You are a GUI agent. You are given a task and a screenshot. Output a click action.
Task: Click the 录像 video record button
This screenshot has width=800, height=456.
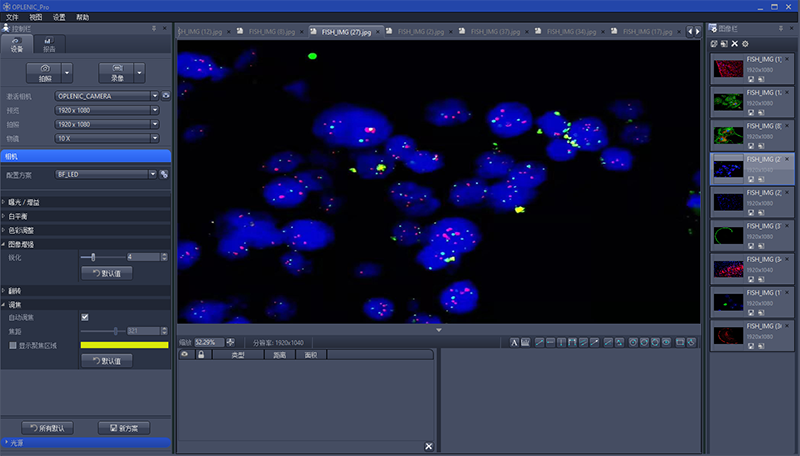coord(116,72)
